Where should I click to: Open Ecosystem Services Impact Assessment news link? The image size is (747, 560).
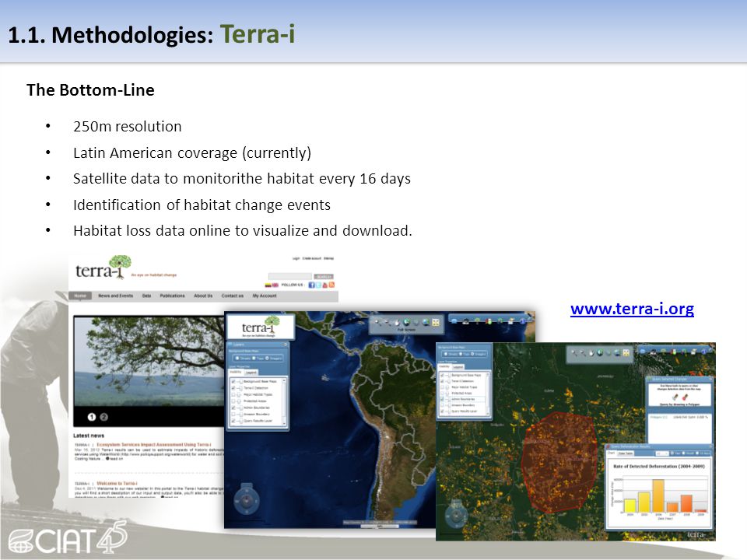tap(153, 444)
